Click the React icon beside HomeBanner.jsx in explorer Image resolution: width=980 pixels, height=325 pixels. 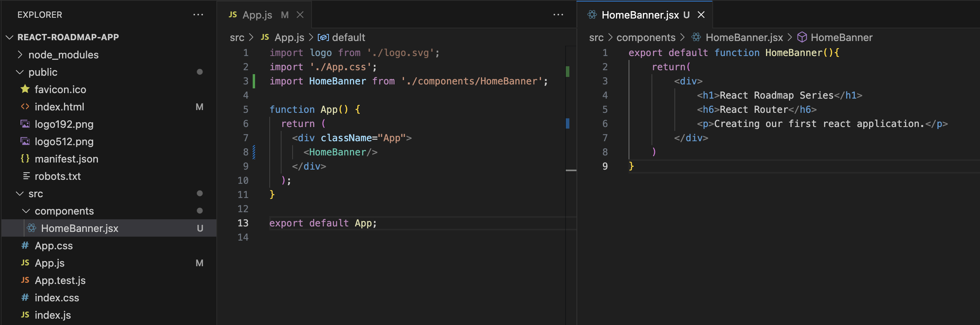(x=32, y=228)
